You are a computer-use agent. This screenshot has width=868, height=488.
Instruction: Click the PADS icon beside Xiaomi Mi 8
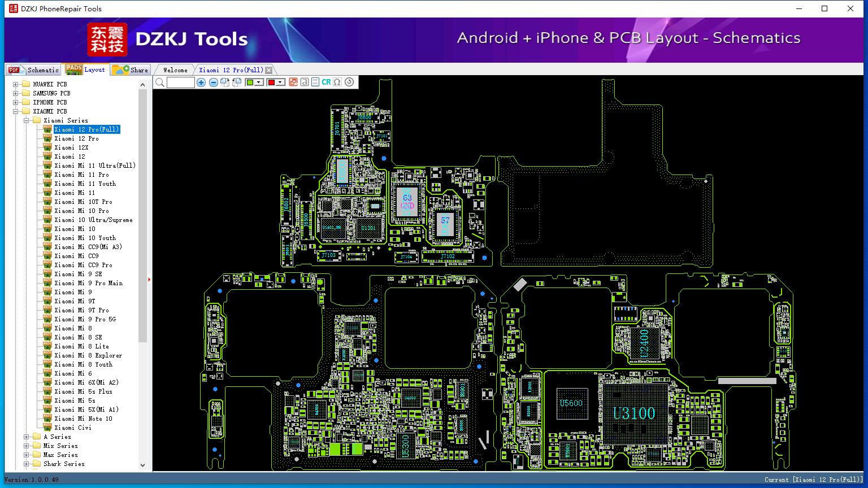click(47, 328)
